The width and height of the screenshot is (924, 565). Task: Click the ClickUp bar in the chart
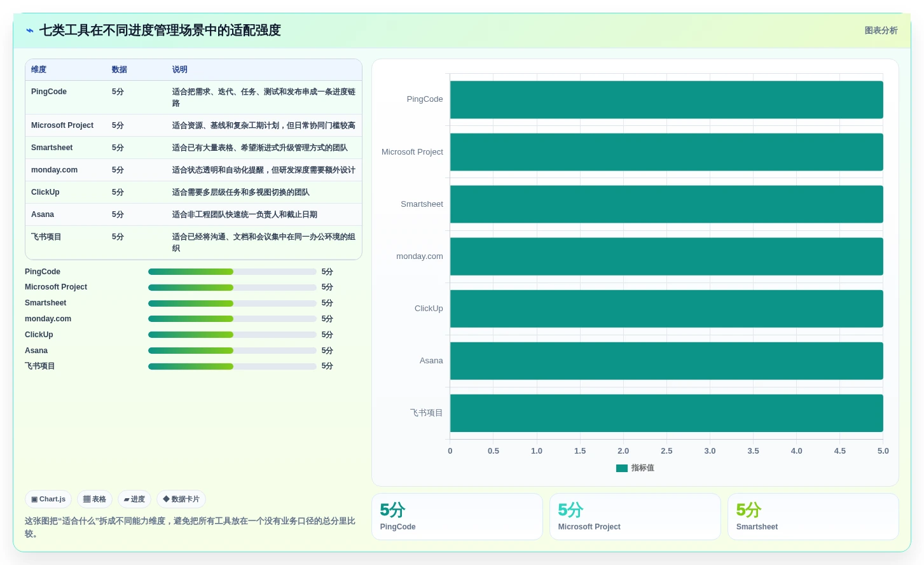point(666,309)
